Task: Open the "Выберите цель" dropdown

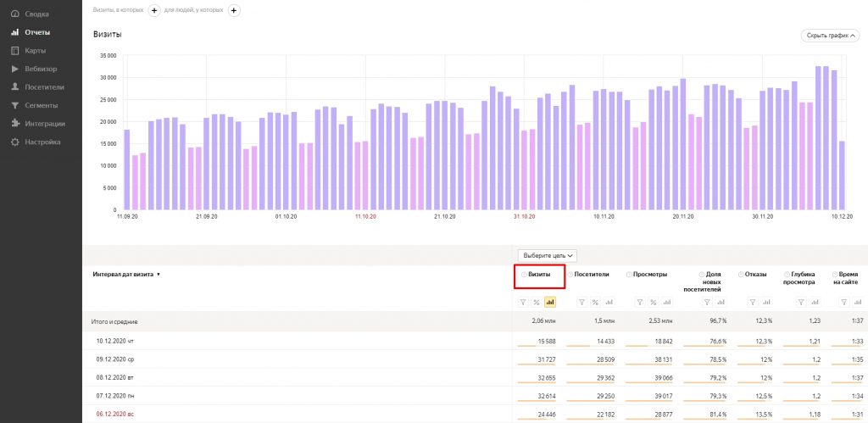Action: click(x=548, y=255)
